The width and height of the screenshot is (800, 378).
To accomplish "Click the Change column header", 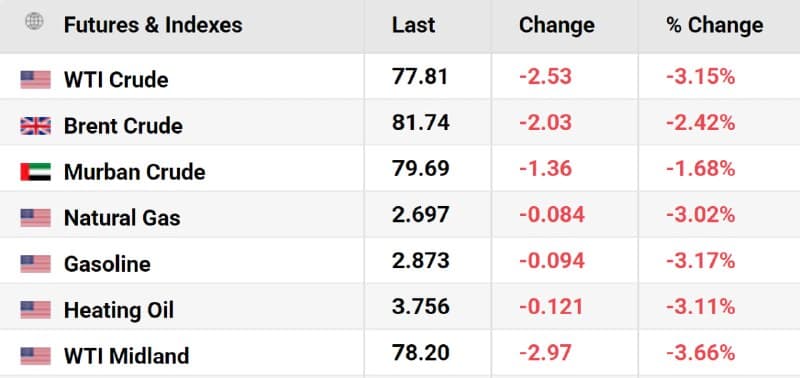I will [557, 26].
